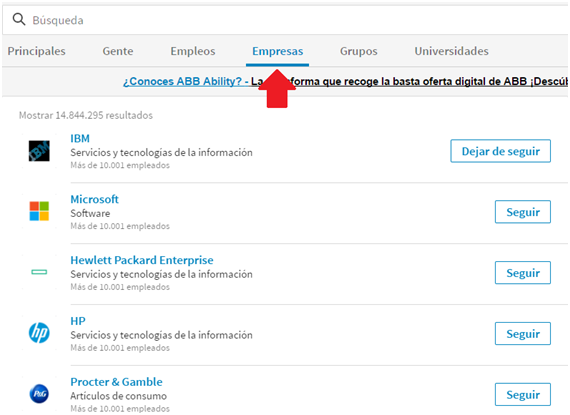Focus the Búsqueda search field
The height and width of the screenshot is (415, 570).
(x=285, y=20)
